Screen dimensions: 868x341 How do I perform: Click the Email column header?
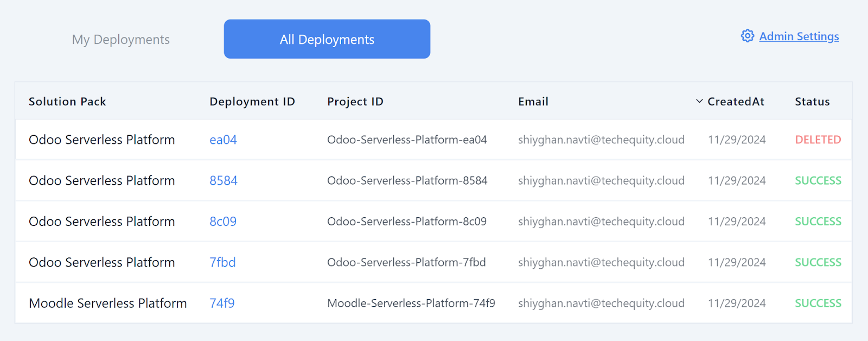coord(533,102)
